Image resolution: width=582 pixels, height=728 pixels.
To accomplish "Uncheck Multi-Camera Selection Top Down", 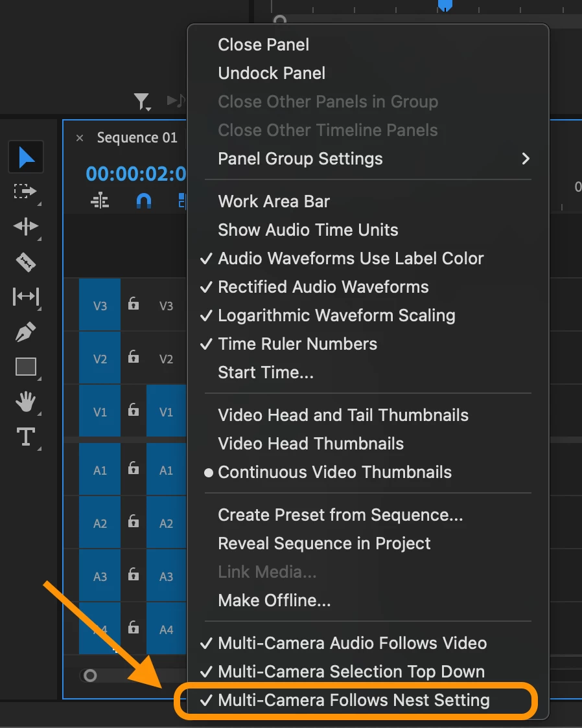I will pos(368,672).
